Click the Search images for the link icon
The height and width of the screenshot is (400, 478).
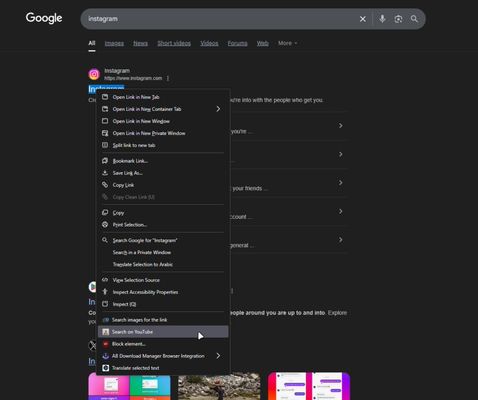(106, 320)
